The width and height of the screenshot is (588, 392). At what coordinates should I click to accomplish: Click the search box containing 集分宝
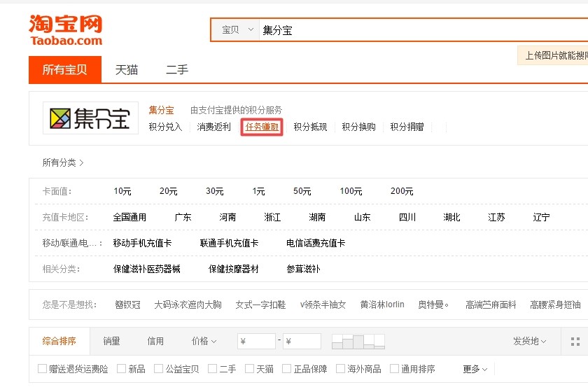[x=423, y=30]
